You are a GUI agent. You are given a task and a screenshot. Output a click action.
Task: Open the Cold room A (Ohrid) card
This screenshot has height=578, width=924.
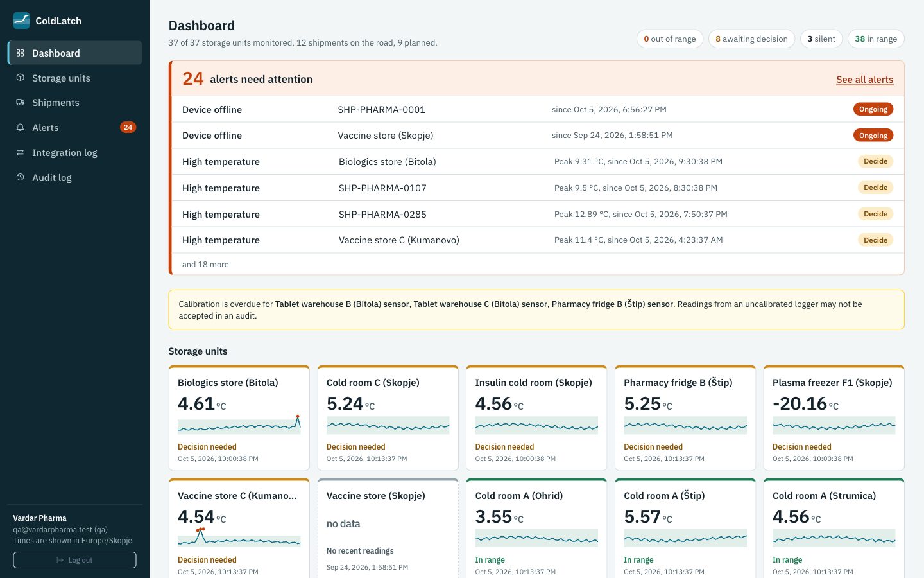pos(536,529)
